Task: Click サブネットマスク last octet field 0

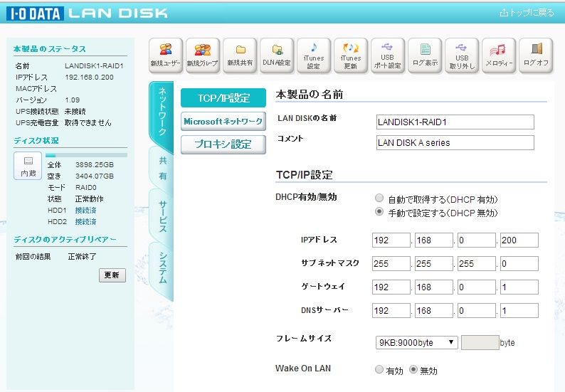Action: click(x=519, y=264)
